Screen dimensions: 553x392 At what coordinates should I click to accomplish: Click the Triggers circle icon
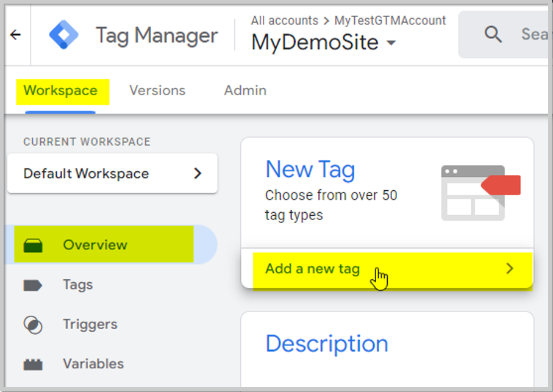[x=33, y=325]
